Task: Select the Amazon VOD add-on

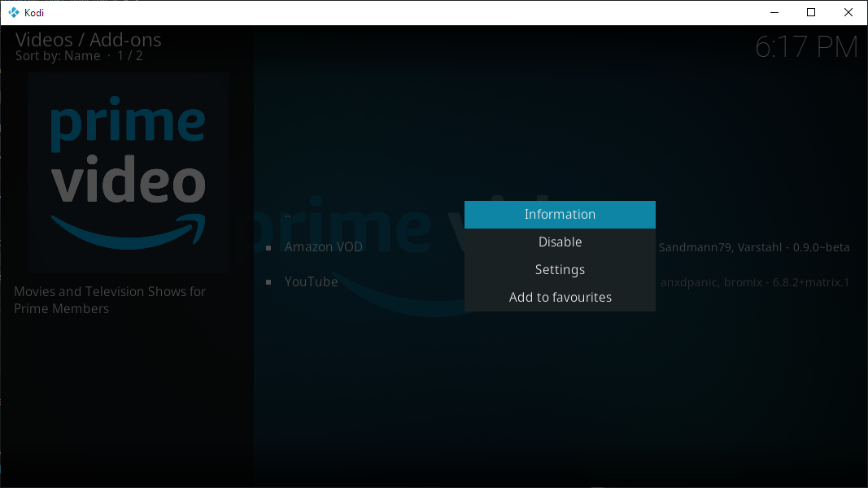Action: 324,246
